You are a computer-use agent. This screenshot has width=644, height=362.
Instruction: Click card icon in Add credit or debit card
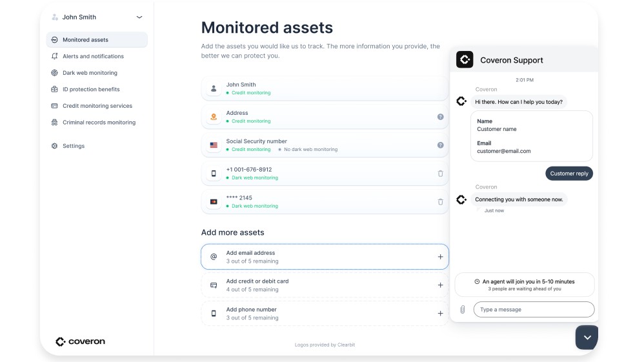tap(214, 285)
